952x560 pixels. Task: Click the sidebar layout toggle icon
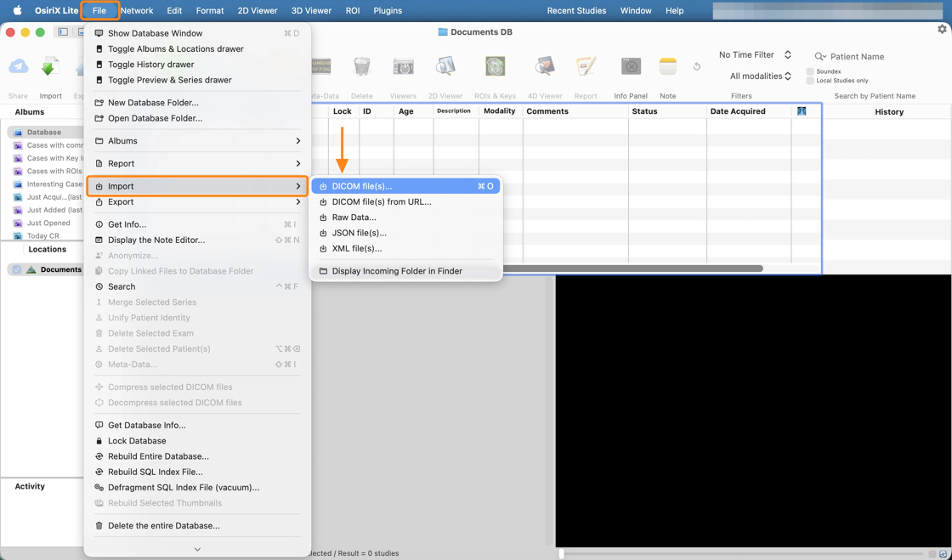point(62,31)
